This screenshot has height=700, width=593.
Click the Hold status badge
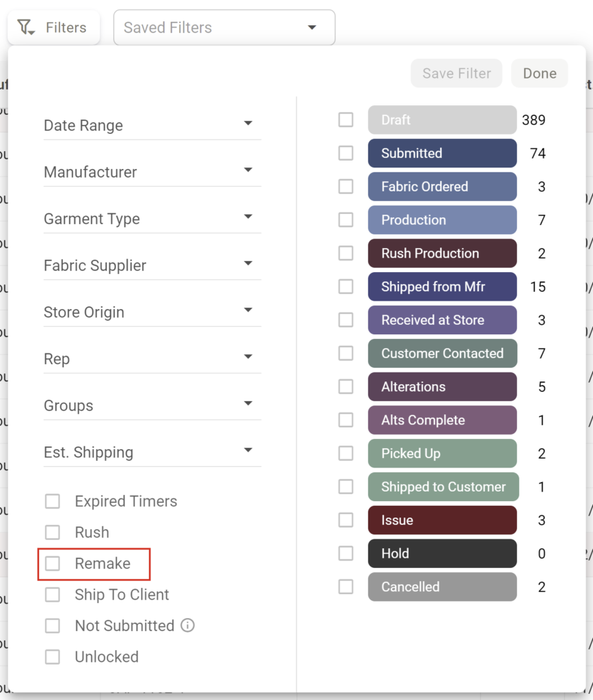(442, 554)
